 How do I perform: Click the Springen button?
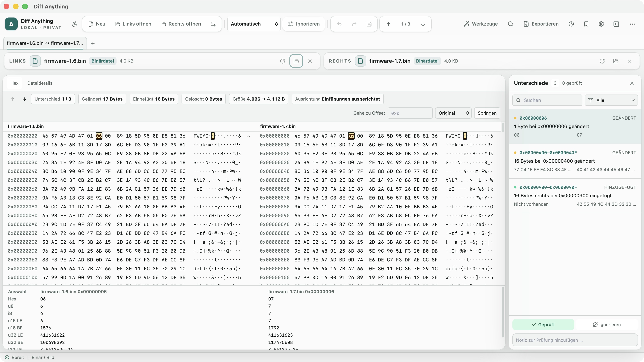click(487, 113)
